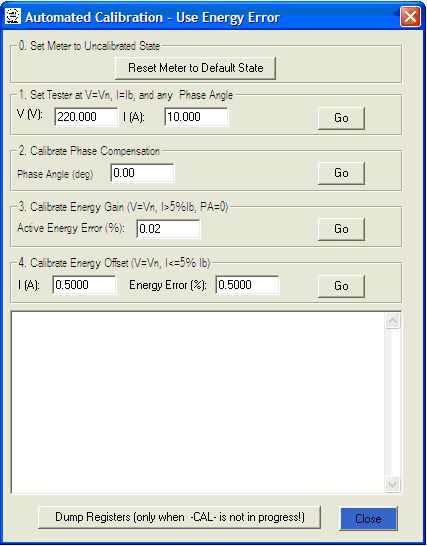Viewport: 427px width, 546px height.
Task: Focus the V (V) voltage field
Action: pos(86,117)
